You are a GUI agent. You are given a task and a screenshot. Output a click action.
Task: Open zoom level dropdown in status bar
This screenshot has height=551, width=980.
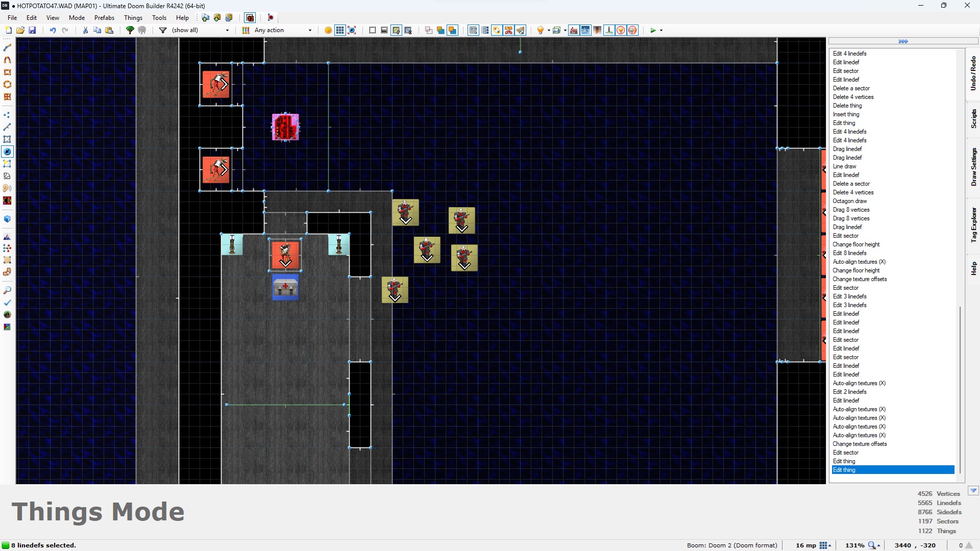click(875, 545)
